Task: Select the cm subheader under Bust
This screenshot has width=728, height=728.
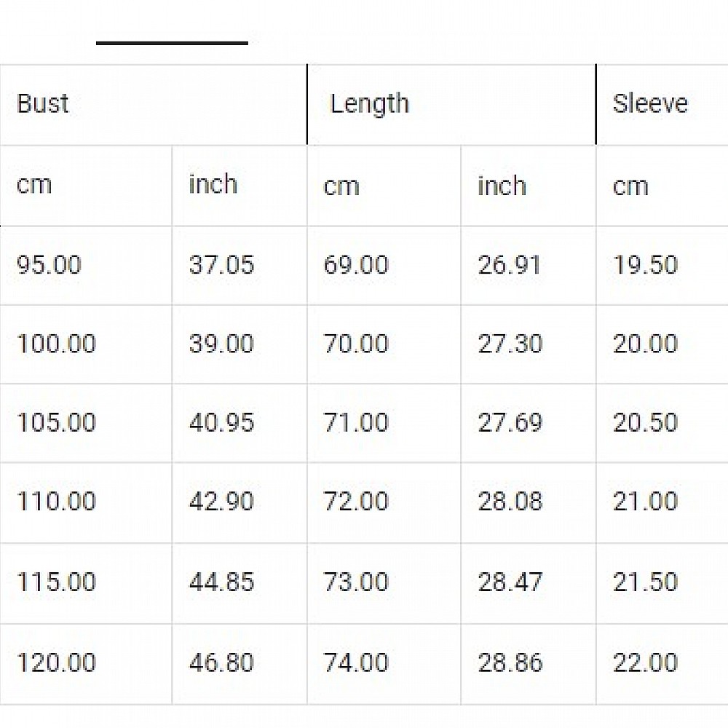Action: click(34, 184)
